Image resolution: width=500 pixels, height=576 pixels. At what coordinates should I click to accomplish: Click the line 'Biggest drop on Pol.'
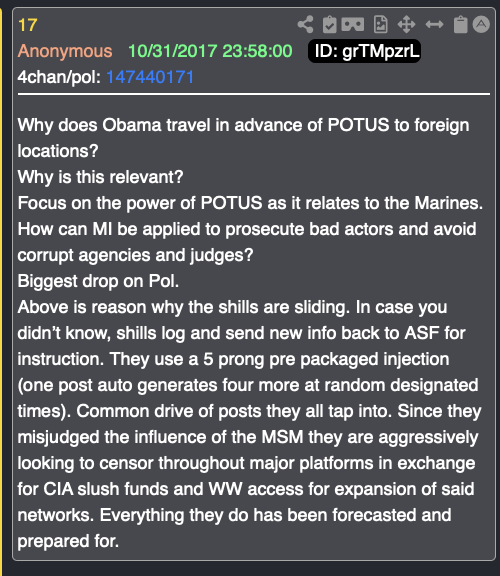(x=98, y=281)
